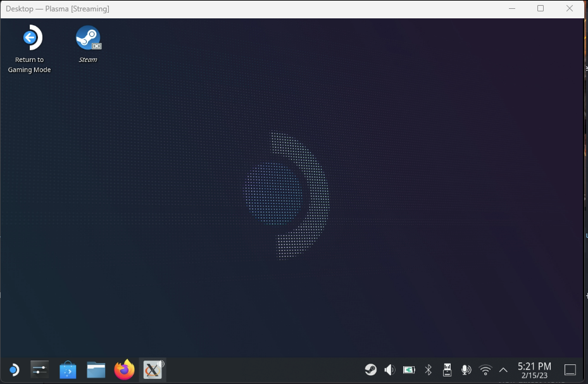The image size is (588, 384).
Task: Launch the Discover software store
Action: [68, 369]
